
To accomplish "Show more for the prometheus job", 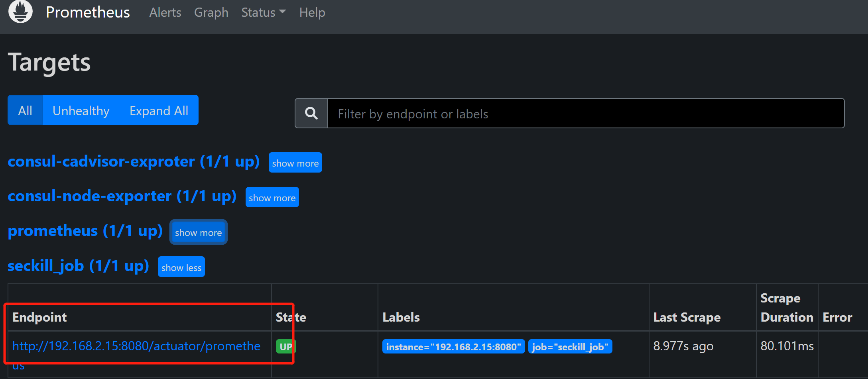I will [199, 232].
